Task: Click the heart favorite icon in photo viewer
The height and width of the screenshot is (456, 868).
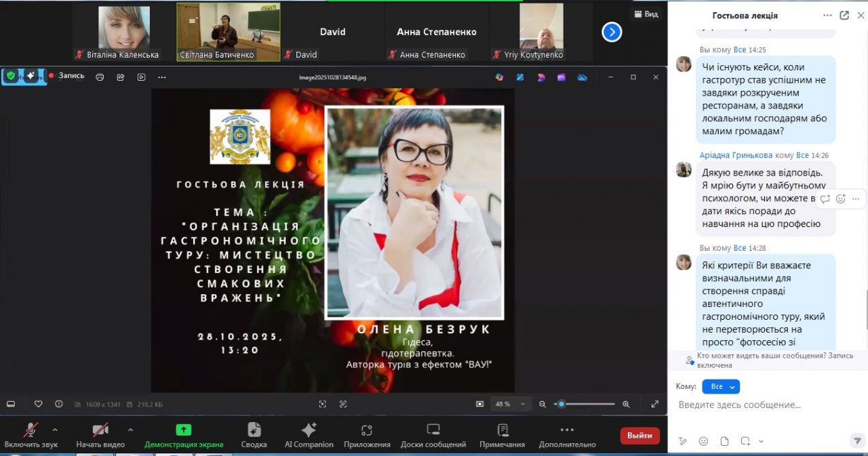Action: pyautogui.click(x=39, y=404)
